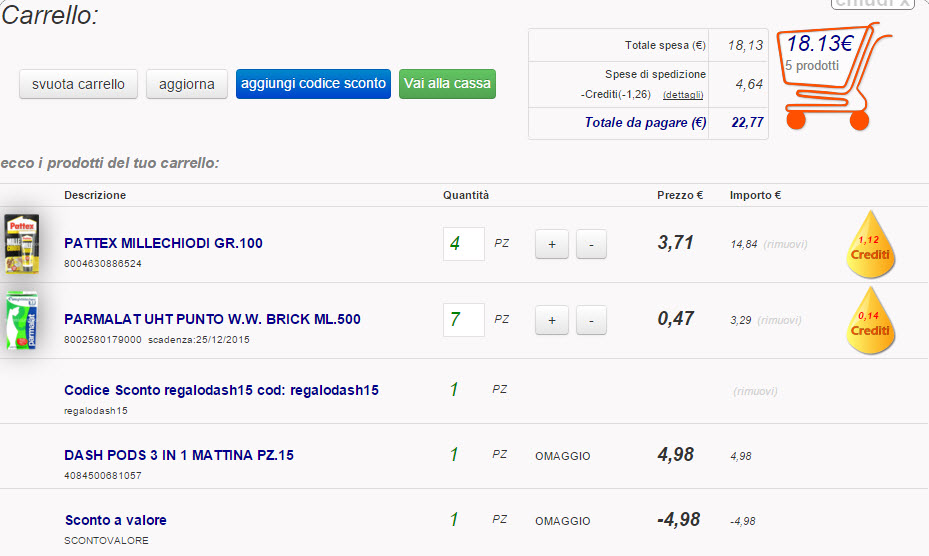
Task: Remove the regalodash15 discount code row
Action: (x=755, y=391)
